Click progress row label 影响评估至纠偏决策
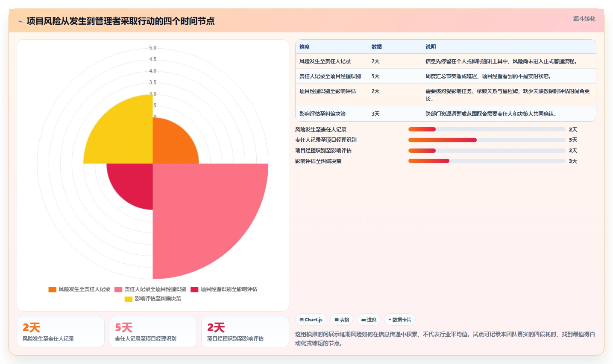 pyautogui.click(x=318, y=161)
